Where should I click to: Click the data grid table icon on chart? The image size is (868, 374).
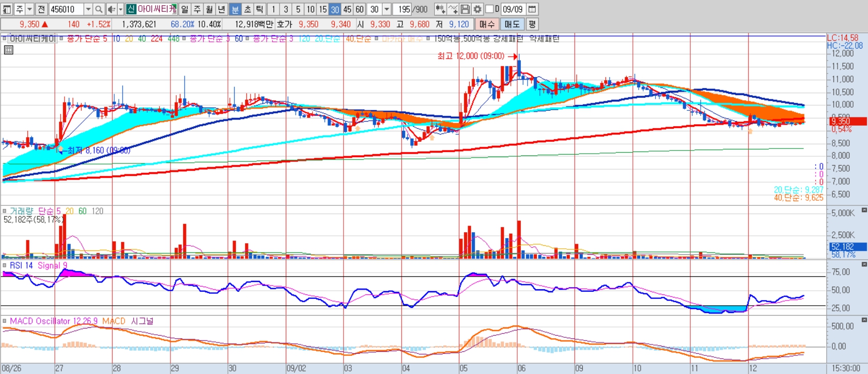click(8, 50)
